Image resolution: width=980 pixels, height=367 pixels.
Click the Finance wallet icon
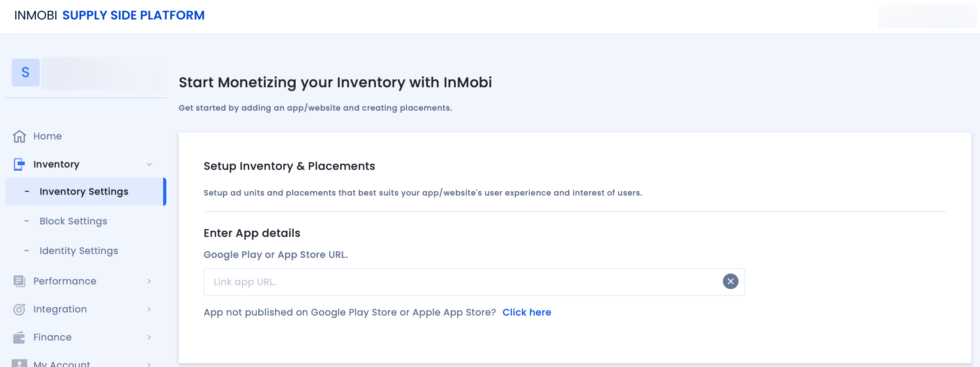click(x=19, y=337)
